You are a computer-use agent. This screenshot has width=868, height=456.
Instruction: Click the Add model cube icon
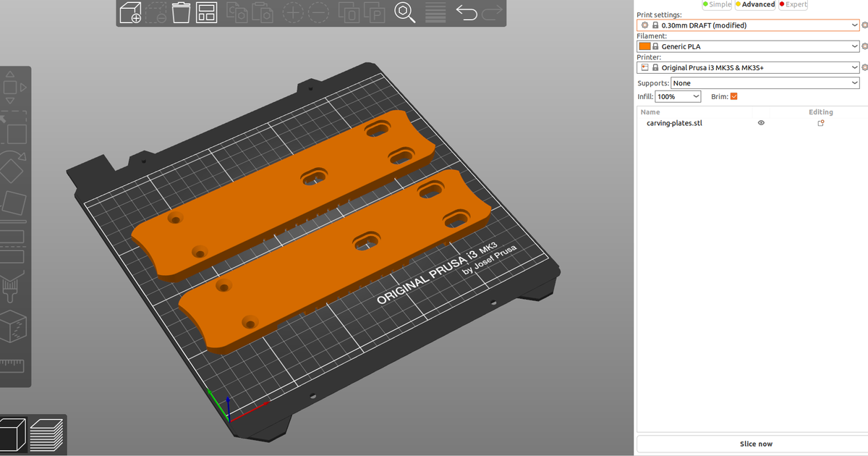coord(131,12)
